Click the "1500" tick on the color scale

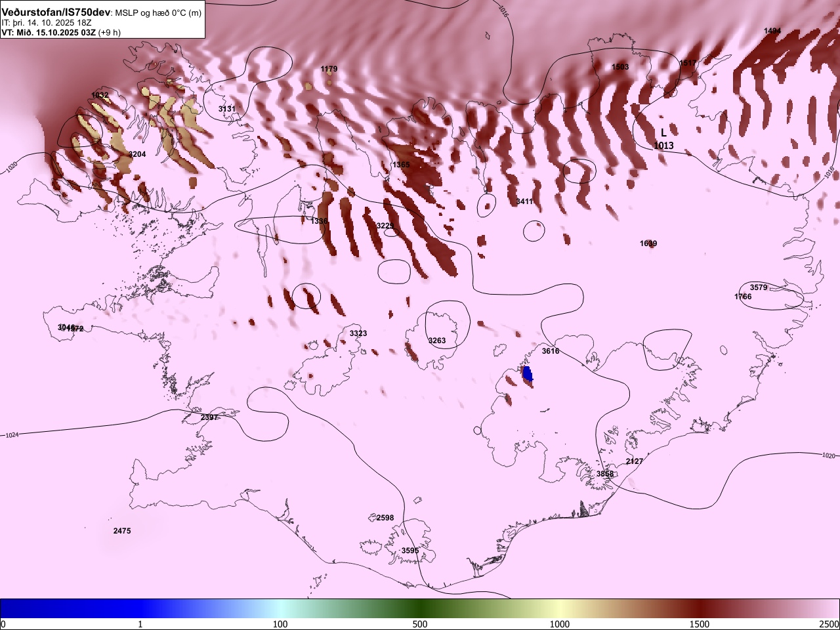pyautogui.click(x=700, y=624)
